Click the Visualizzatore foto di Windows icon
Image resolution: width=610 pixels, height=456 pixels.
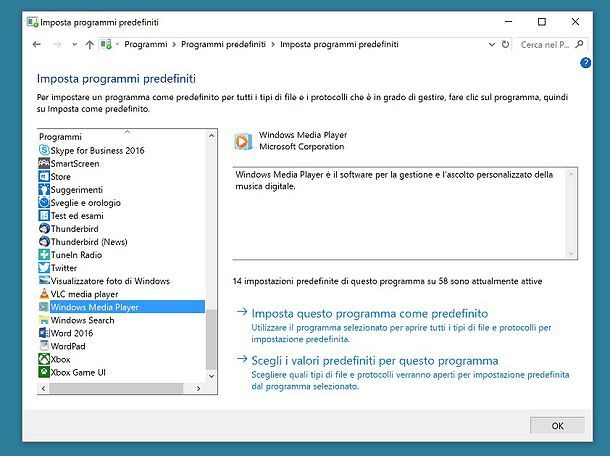point(44,281)
